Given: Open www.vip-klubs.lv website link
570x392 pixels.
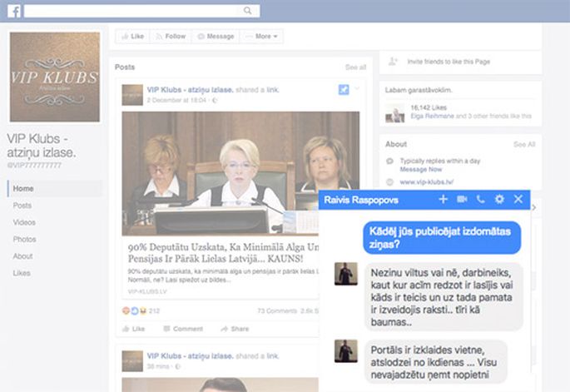Looking at the screenshot, I should [426, 182].
